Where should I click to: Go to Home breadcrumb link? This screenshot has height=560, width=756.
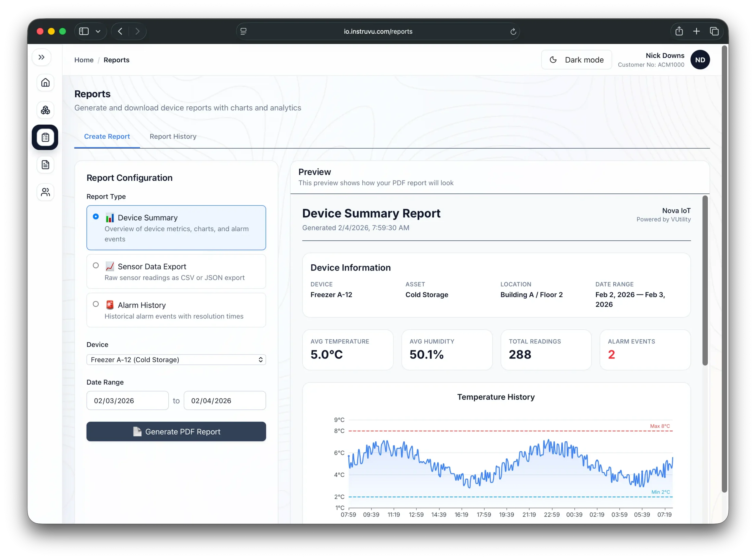pyautogui.click(x=84, y=60)
